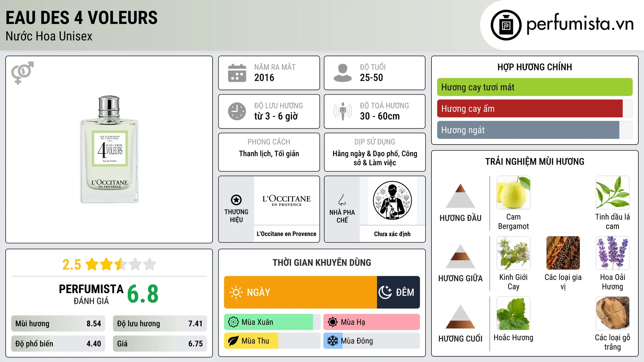644x362 pixels.
Task: Click the HƯƠNG ĐẦU label
Action: (460, 218)
